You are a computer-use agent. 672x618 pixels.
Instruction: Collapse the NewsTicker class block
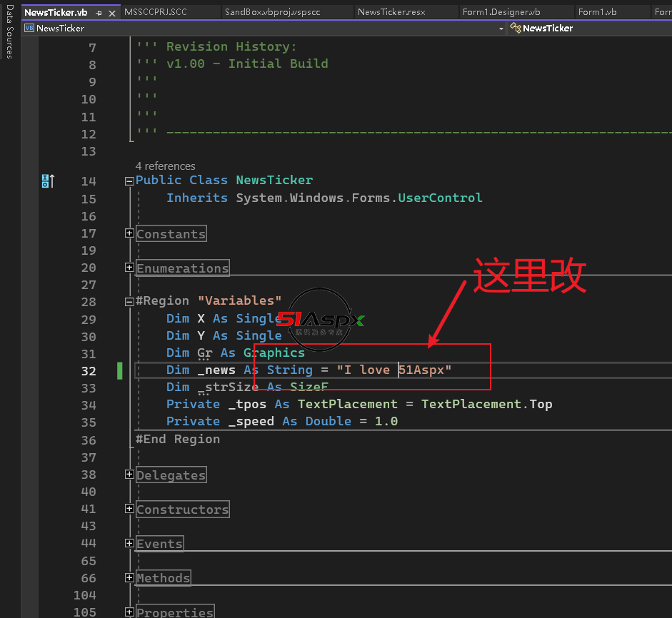tap(129, 181)
